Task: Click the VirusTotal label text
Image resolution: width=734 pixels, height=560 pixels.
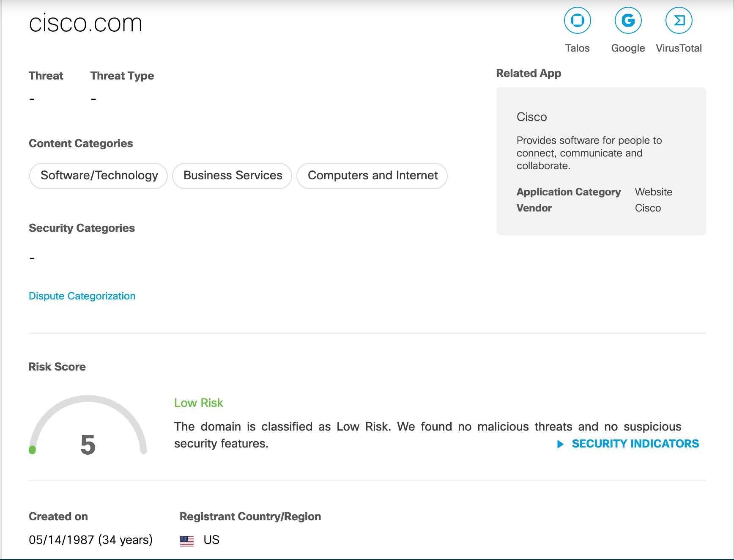Action: [679, 48]
